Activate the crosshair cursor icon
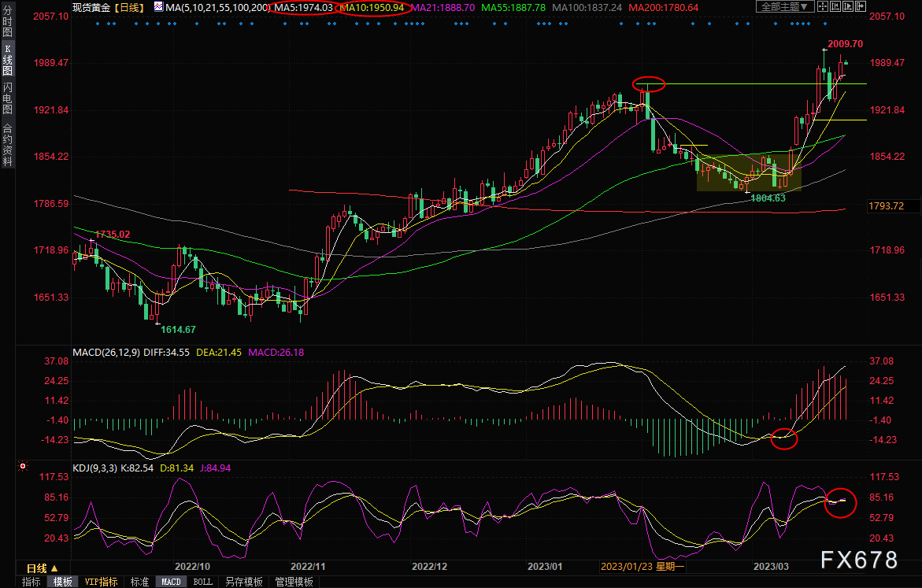Viewport: 922px width, 588px height. tap(824, 6)
